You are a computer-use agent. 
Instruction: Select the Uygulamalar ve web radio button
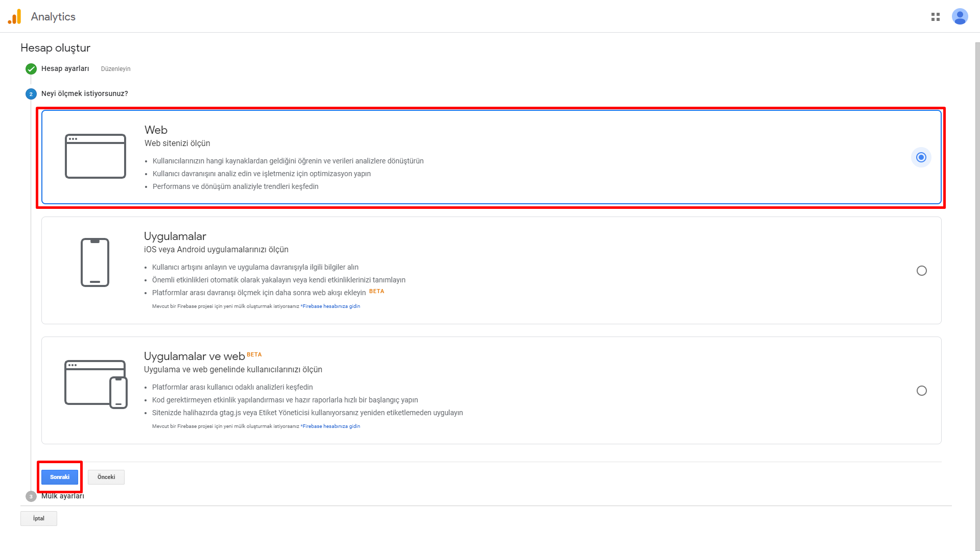point(922,391)
